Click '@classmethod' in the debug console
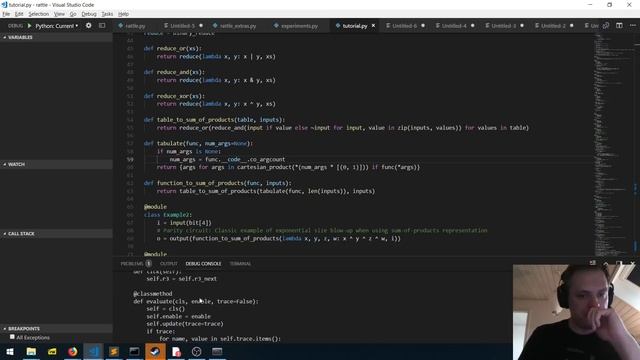This screenshot has width=640, height=360. click(153, 294)
